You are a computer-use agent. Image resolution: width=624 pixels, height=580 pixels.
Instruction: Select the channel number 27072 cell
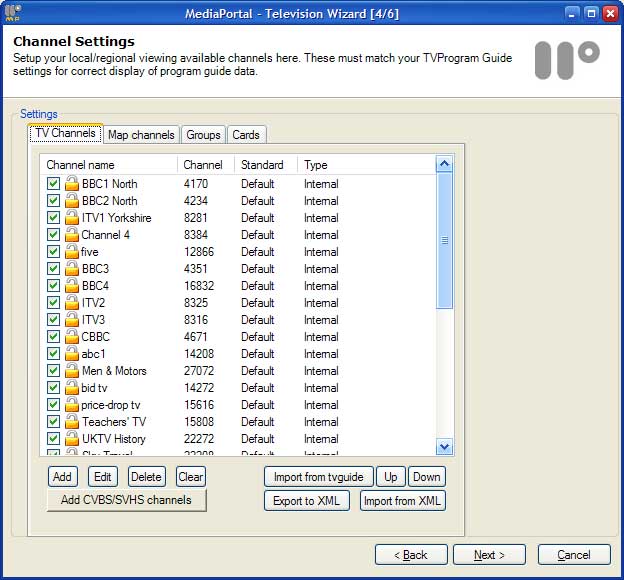click(x=199, y=371)
